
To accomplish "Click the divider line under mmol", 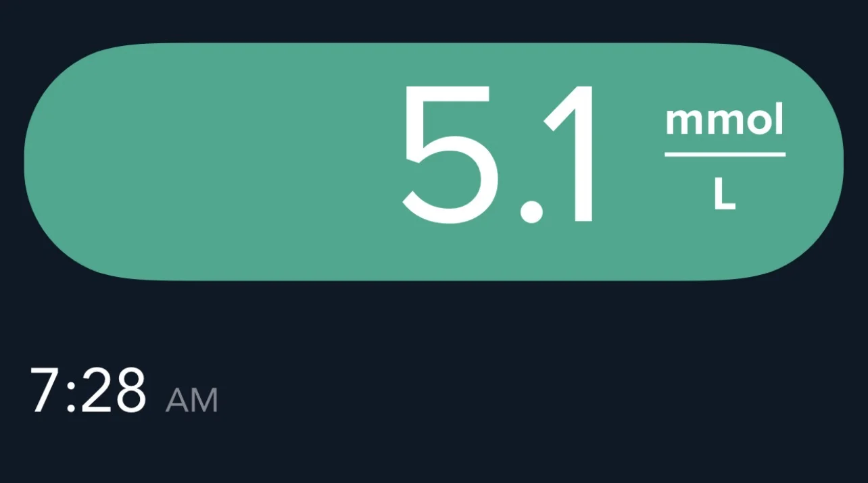I will pyautogui.click(x=724, y=155).
